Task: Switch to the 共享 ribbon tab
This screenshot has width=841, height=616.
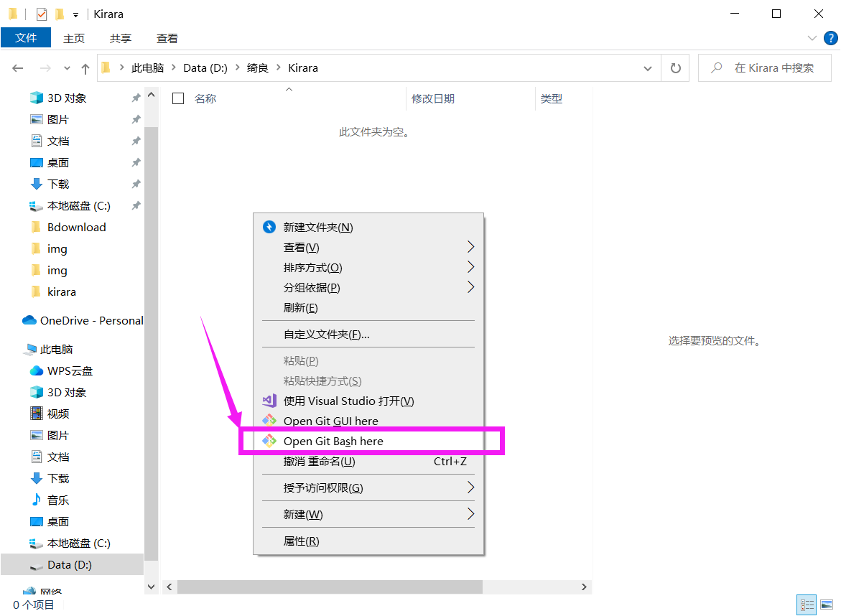Action: tap(121, 39)
